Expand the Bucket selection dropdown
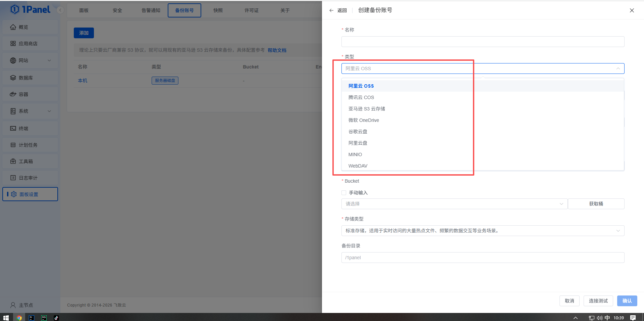Viewport: 644px width, 321px height. tap(454, 204)
